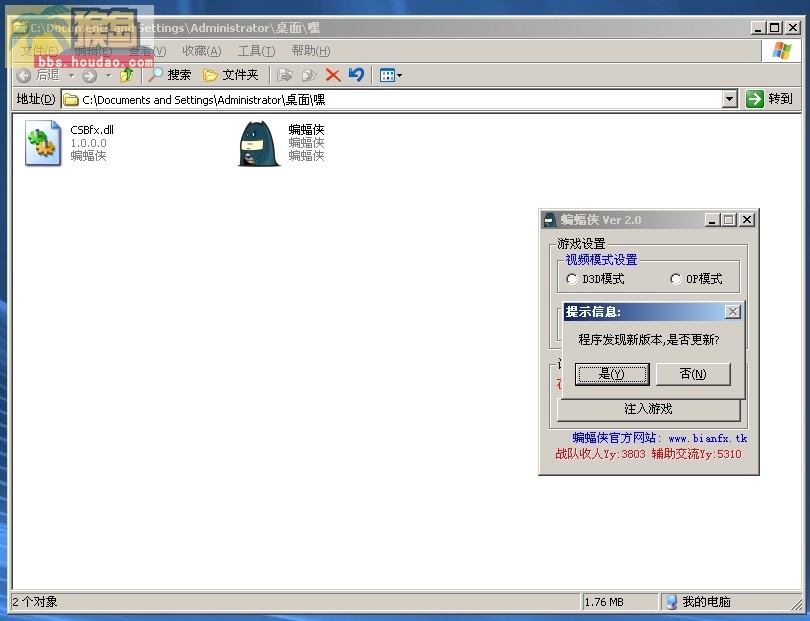Screen dimensions: 810x621
Task: Click into the address bar path
Action: [392, 99]
